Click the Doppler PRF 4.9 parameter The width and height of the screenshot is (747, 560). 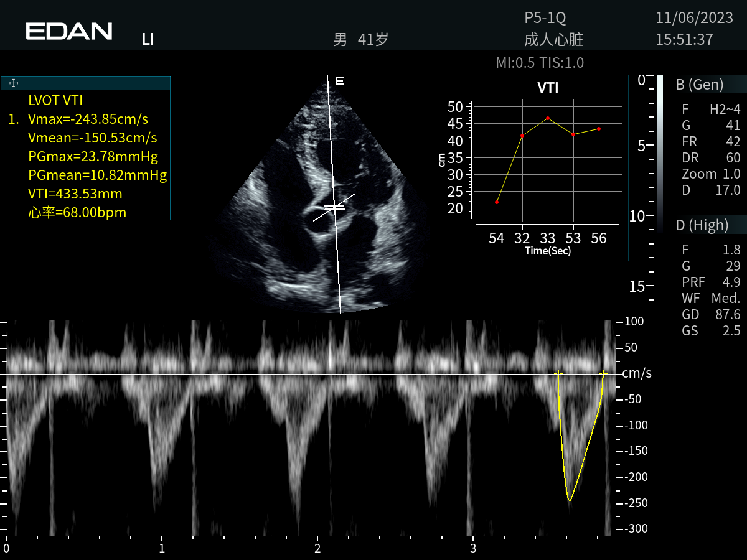tap(711, 282)
